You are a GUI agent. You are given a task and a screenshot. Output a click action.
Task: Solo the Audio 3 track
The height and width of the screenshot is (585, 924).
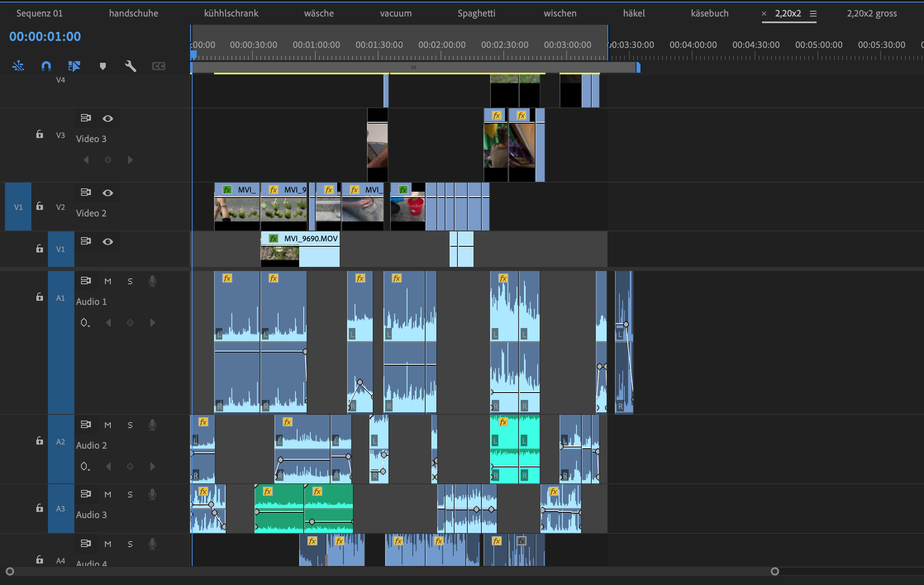pyautogui.click(x=130, y=495)
